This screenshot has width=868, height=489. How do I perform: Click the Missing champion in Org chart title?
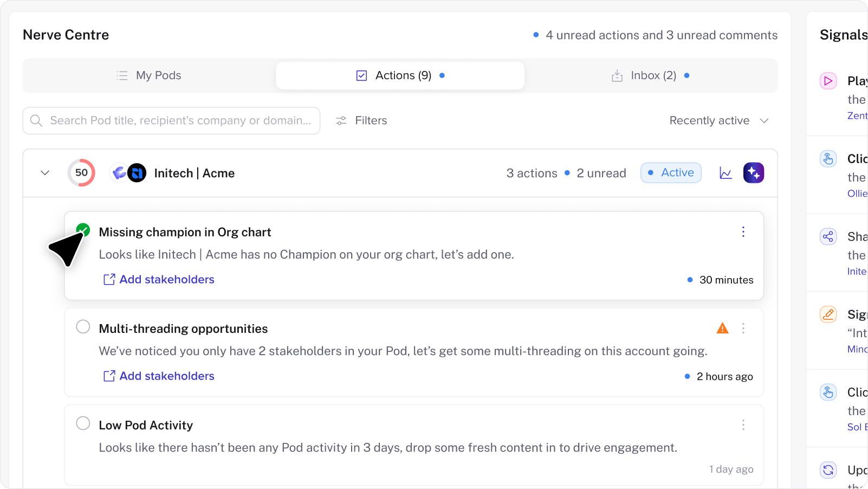click(x=185, y=232)
